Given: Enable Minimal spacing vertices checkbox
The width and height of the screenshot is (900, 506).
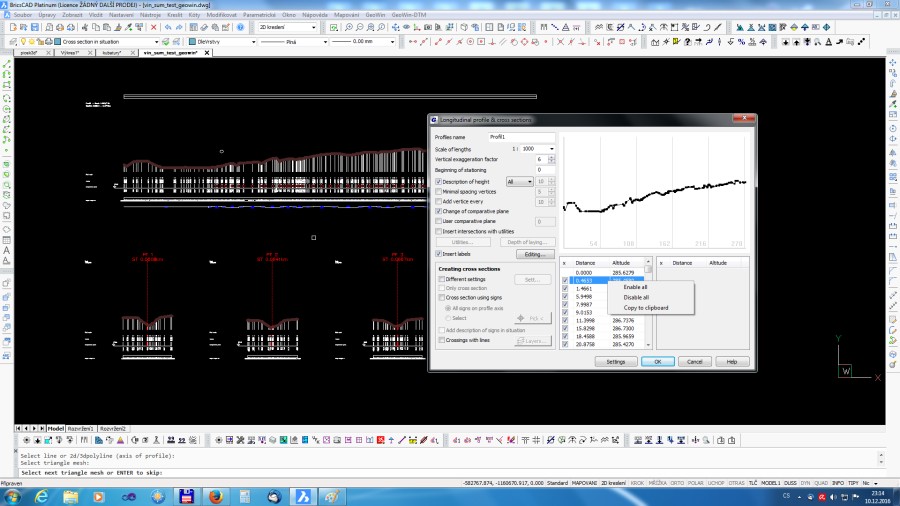Looking at the screenshot, I should point(439,192).
